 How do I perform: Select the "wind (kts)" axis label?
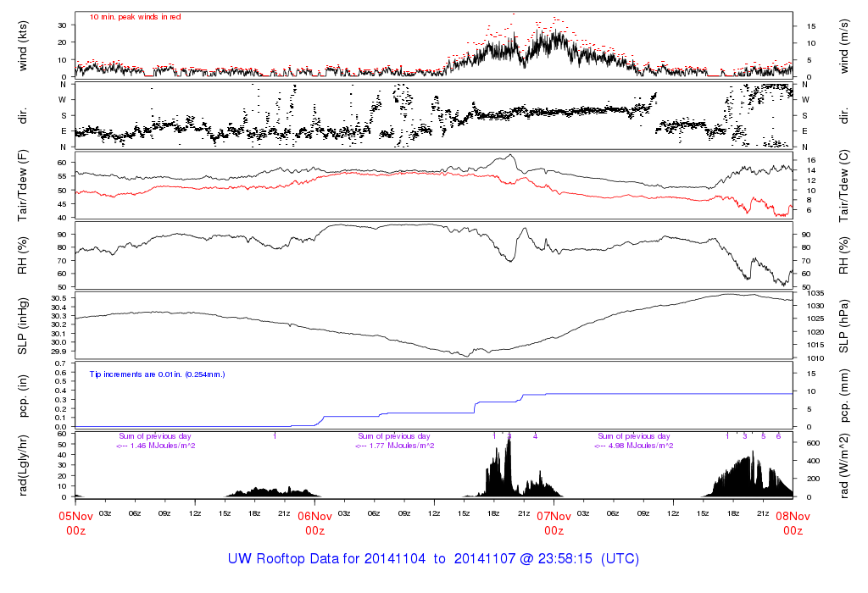point(23,47)
